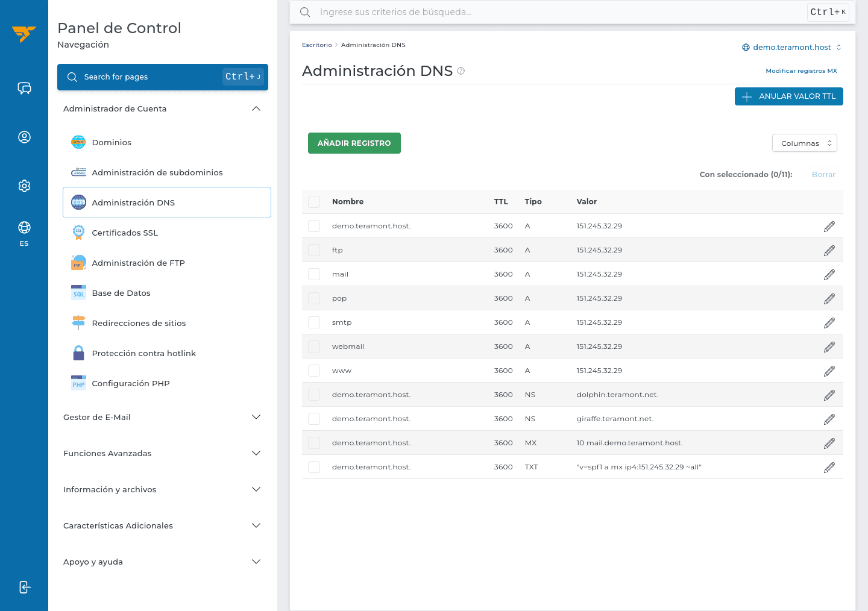Open the demo.teramont.host domain selector
Screen dimensions: 868x611
point(791,47)
